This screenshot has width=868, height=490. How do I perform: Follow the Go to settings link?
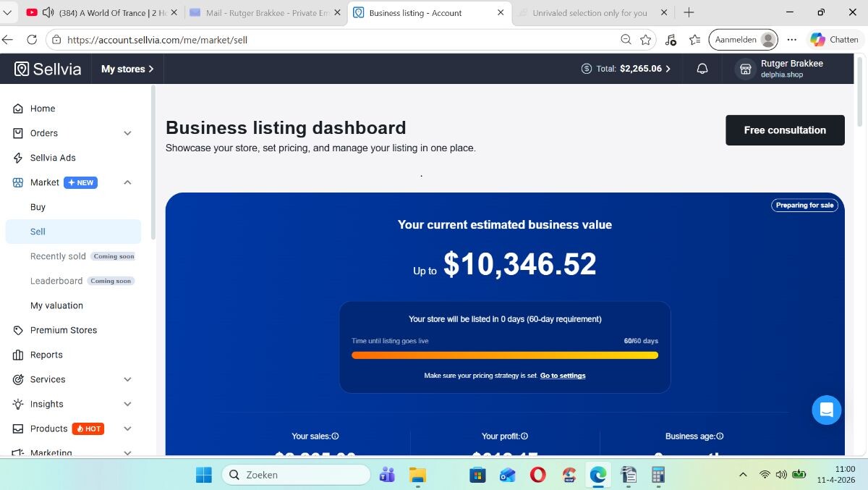point(563,376)
